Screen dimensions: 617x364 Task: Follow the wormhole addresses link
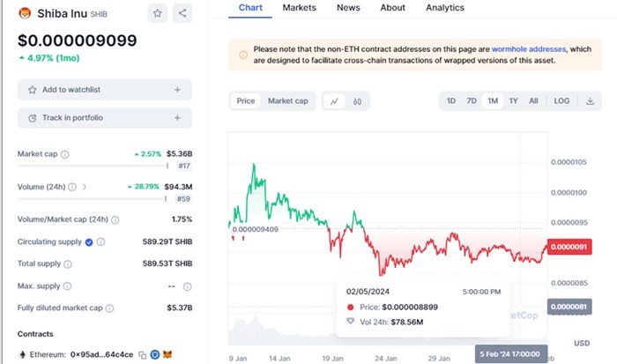(528, 49)
